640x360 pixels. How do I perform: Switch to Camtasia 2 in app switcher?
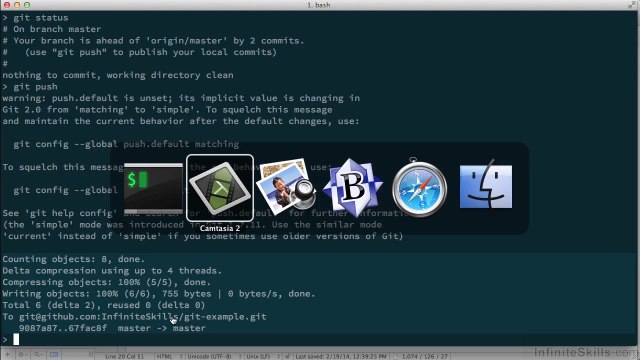(220, 188)
